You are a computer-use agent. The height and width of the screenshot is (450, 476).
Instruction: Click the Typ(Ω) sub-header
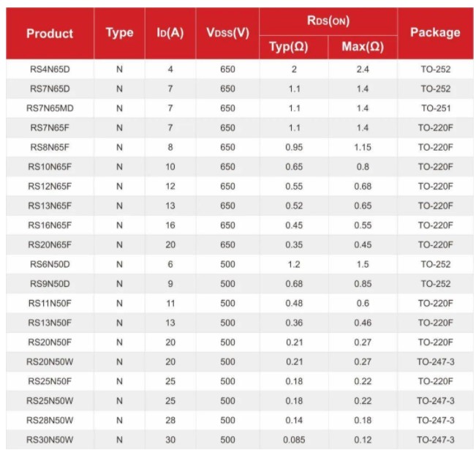[294, 47]
